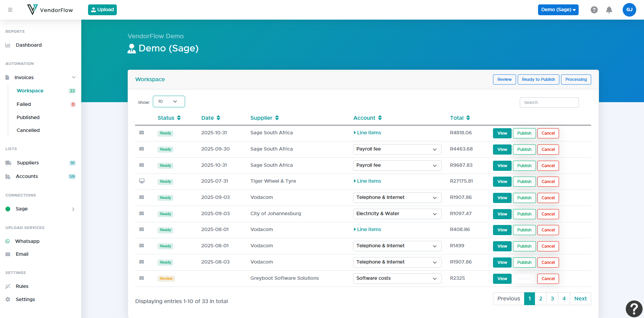Viewport: 644px width, 318px height.
Task: Click envelope icon on R4818.06 invoice row
Action: (x=142, y=133)
